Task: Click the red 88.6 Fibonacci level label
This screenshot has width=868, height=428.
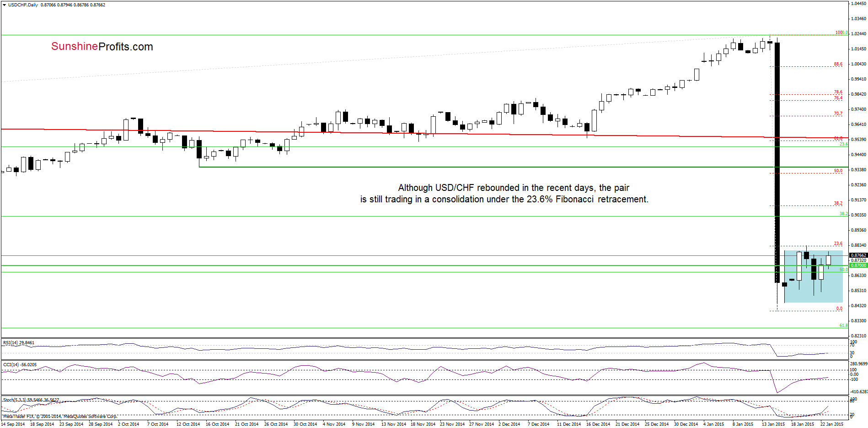Action: [838, 64]
